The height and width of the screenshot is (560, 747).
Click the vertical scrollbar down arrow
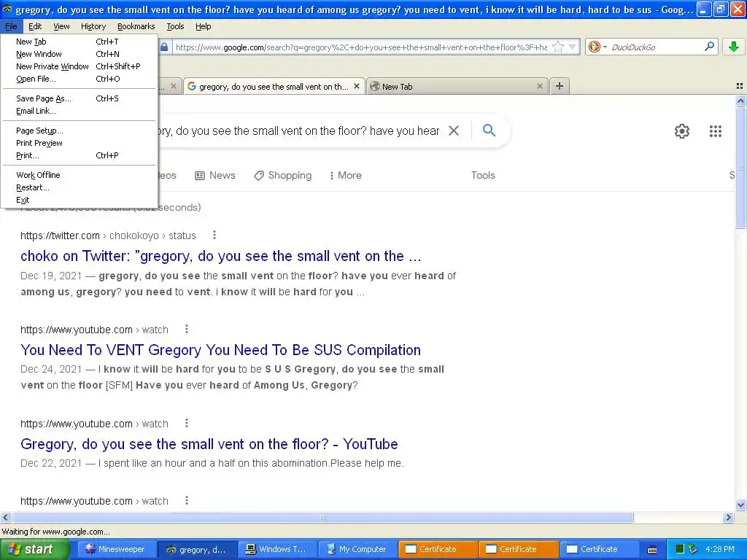point(740,505)
